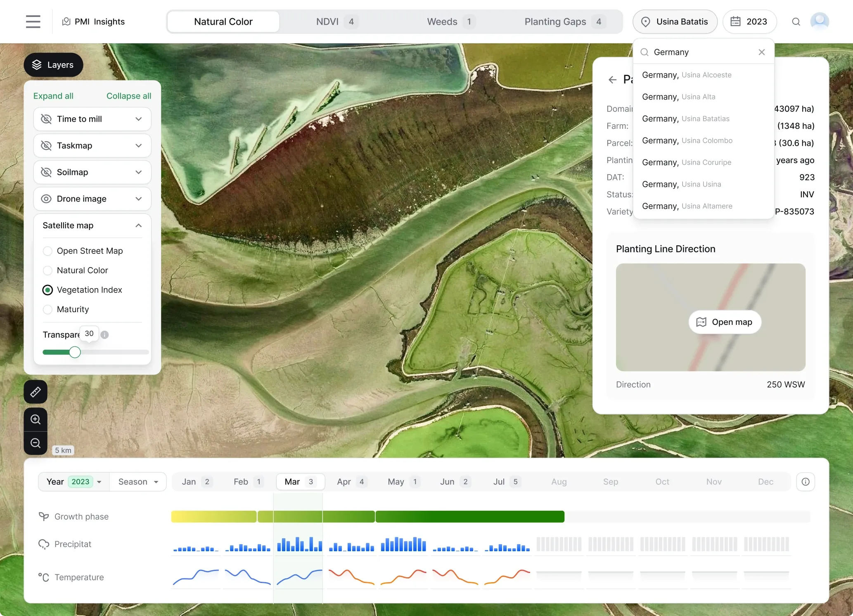Screen dimensions: 853x616
Task: Click the Open map button
Action: pyautogui.click(x=725, y=322)
